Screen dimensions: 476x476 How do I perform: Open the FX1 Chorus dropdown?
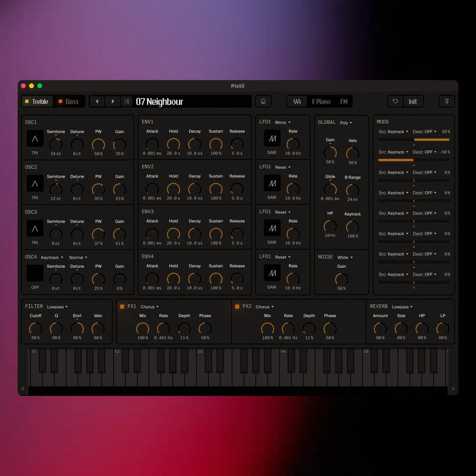point(149,307)
